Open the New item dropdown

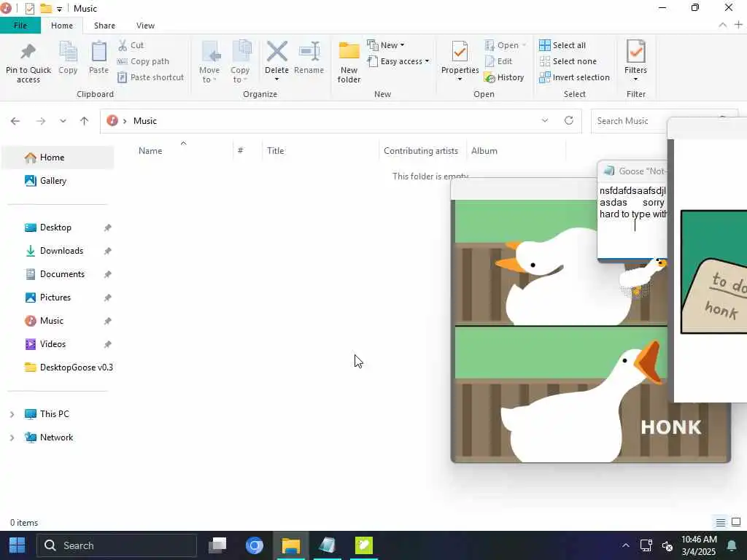point(386,45)
